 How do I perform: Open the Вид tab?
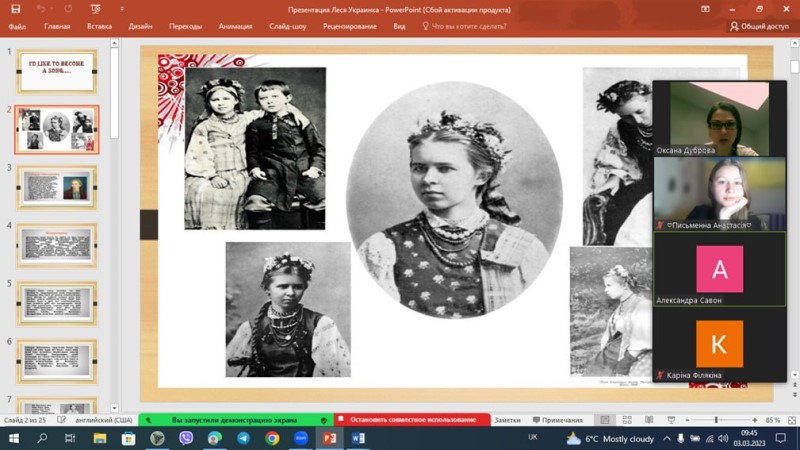[399, 27]
